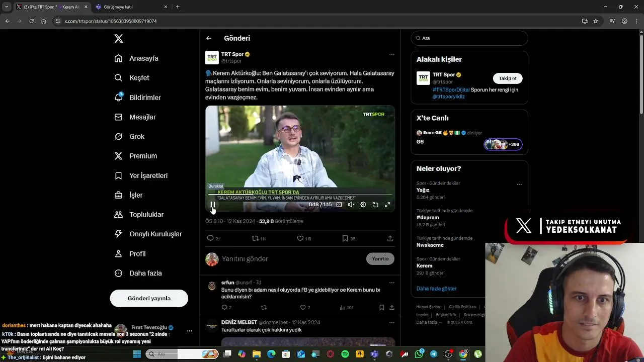Open a new browser tab
This screenshot has width=644, height=362.
[178, 7]
